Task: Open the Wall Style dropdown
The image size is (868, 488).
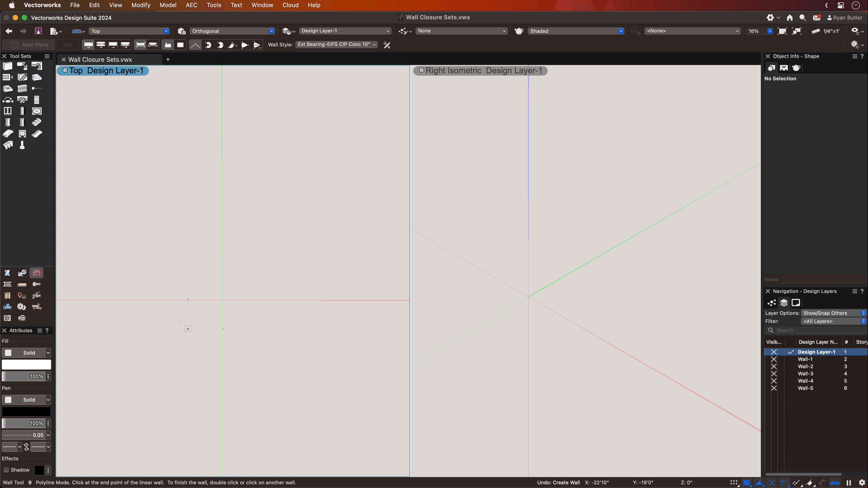Action: click(336, 45)
